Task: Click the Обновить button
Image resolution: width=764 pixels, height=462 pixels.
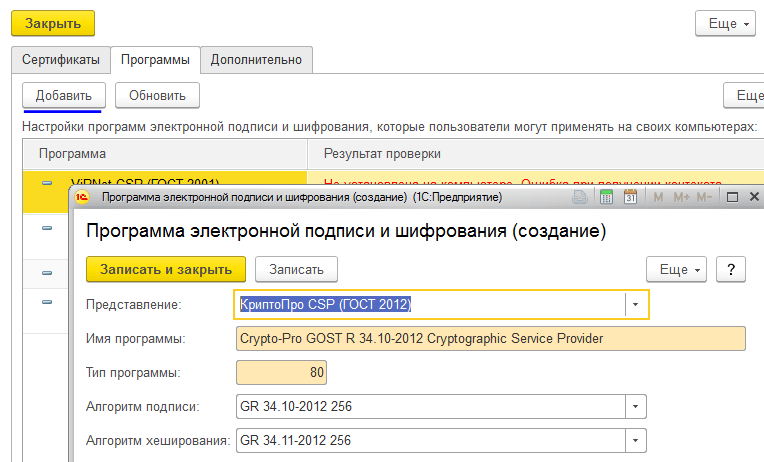Action: 157,96
